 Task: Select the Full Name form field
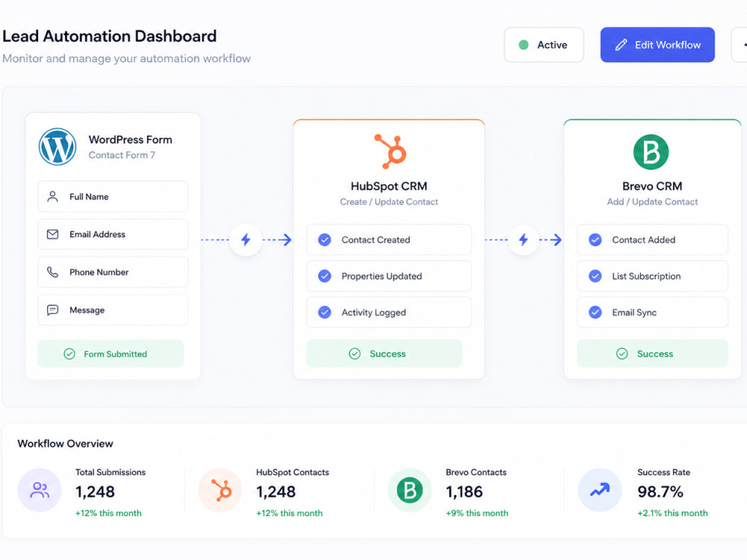[x=113, y=196]
